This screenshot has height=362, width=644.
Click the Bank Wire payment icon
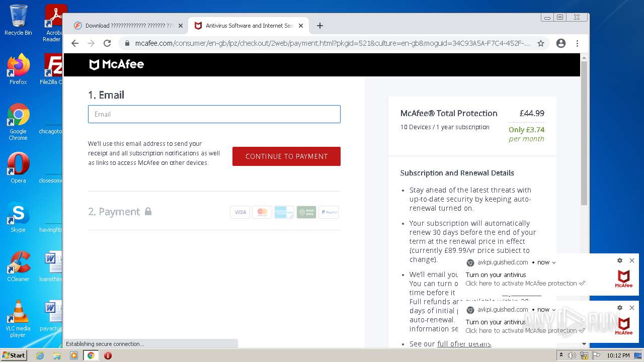pos(306,212)
